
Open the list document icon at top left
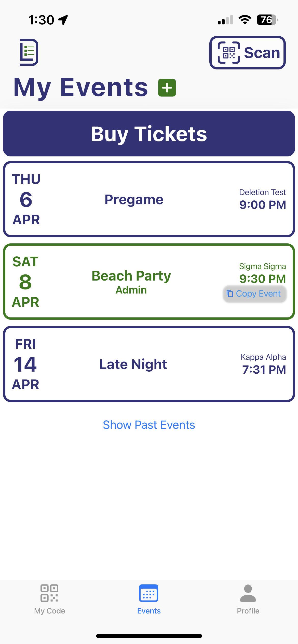point(29,52)
